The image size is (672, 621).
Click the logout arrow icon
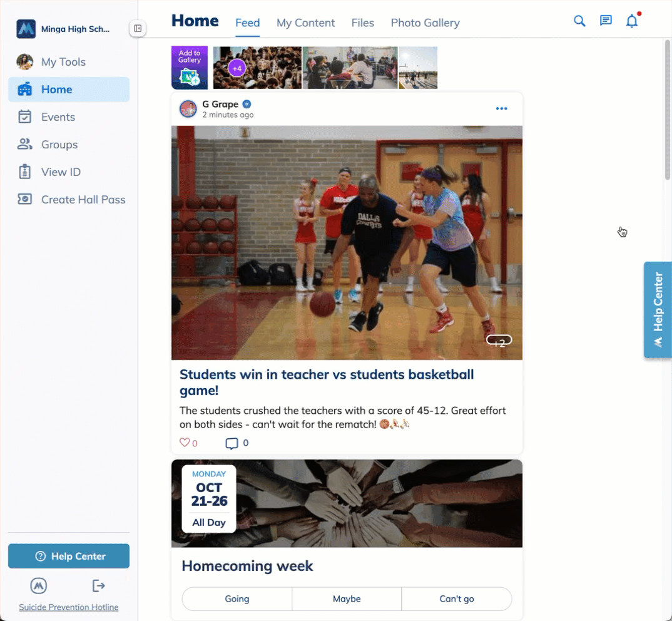point(99,585)
